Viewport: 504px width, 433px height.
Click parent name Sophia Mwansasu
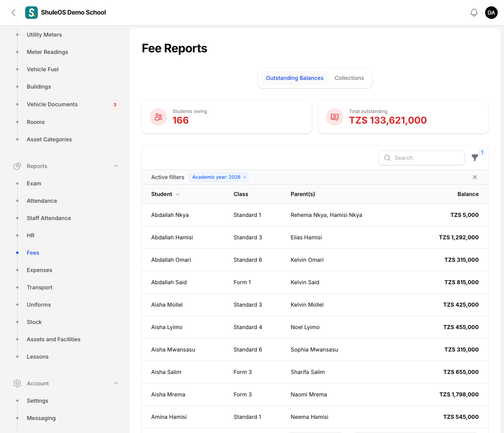click(314, 350)
